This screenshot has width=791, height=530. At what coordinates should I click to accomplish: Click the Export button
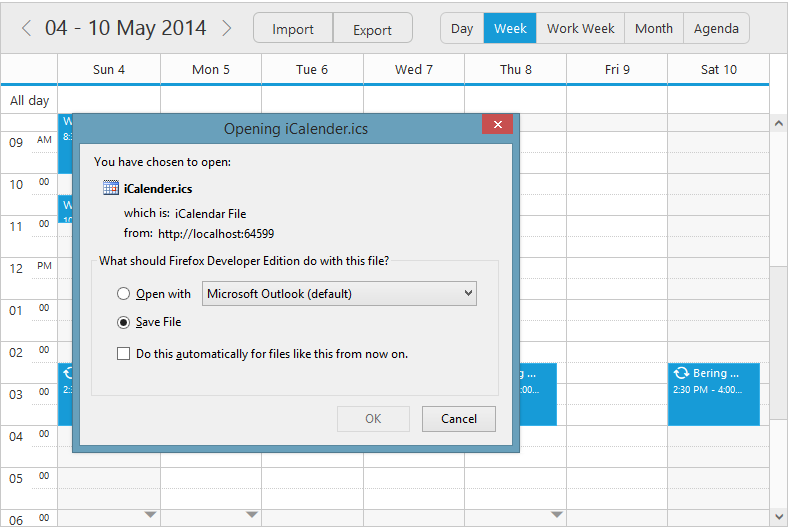tap(372, 29)
